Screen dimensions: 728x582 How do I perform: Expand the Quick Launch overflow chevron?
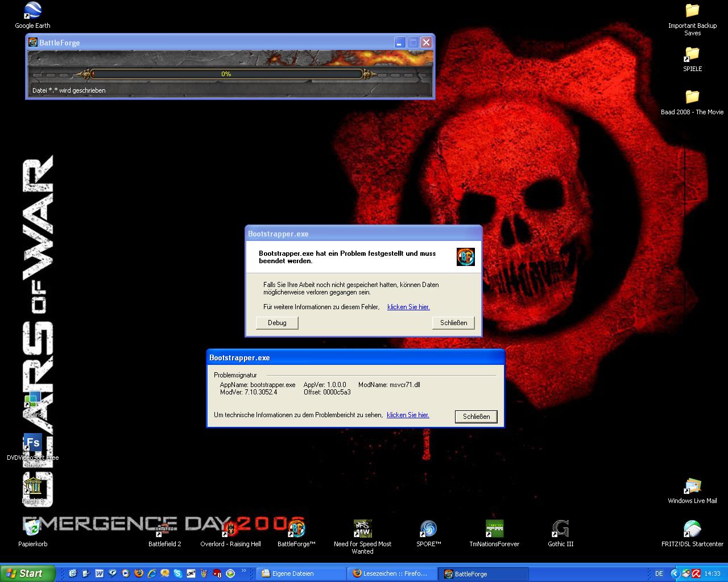[x=244, y=570]
